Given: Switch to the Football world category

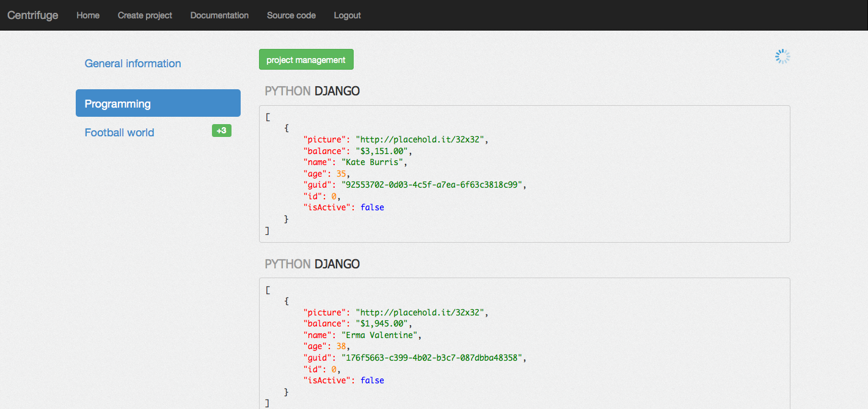Looking at the screenshot, I should coord(119,133).
